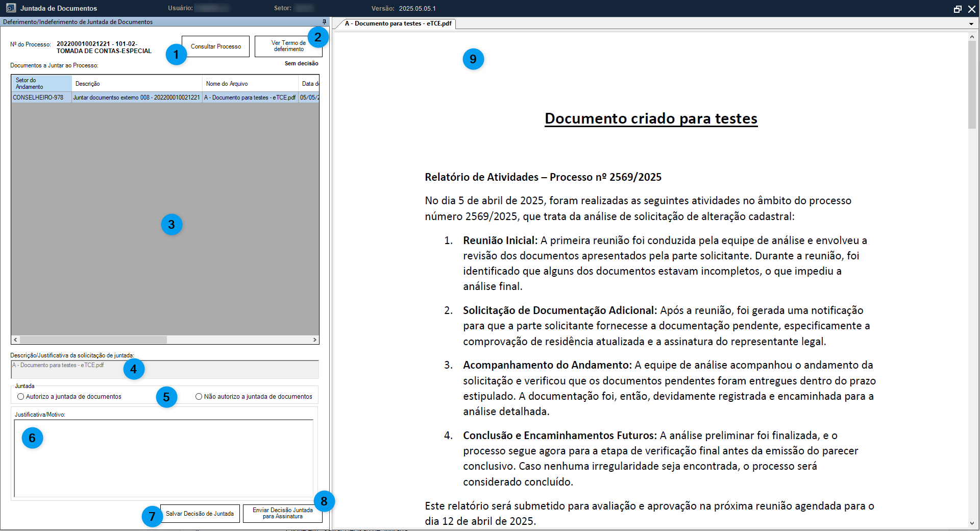Click the Descrição/Justificativa read-only field
Image resolution: width=980 pixels, height=531 pixels.
(x=164, y=369)
